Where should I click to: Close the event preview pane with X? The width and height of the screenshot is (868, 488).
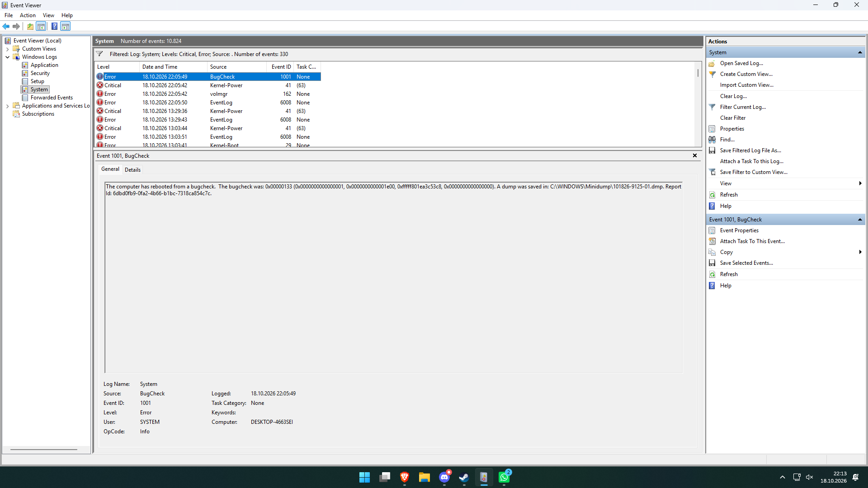pyautogui.click(x=695, y=155)
